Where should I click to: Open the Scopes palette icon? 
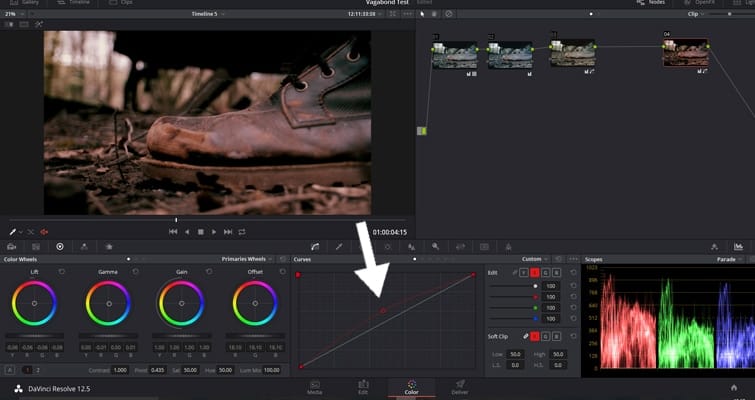click(x=738, y=246)
